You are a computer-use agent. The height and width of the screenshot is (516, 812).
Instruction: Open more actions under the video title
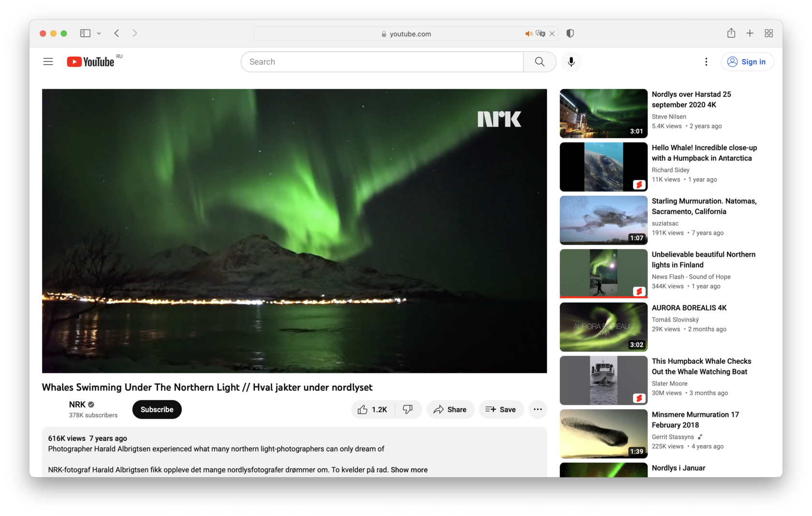(x=537, y=409)
